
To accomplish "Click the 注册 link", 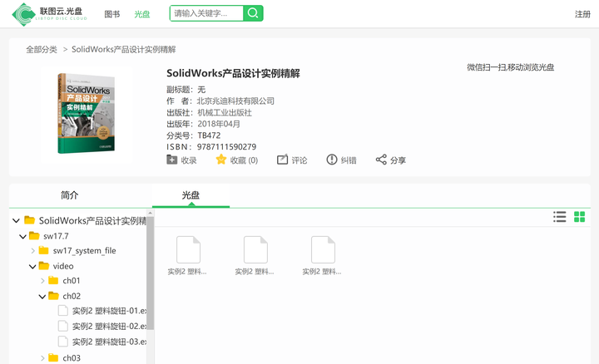I will [x=582, y=14].
